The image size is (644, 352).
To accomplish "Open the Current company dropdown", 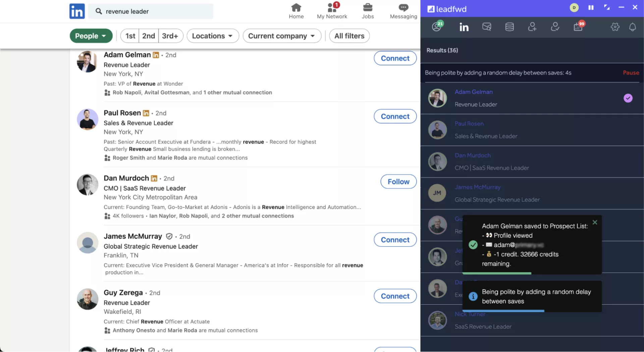I will pyautogui.click(x=282, y=36).
